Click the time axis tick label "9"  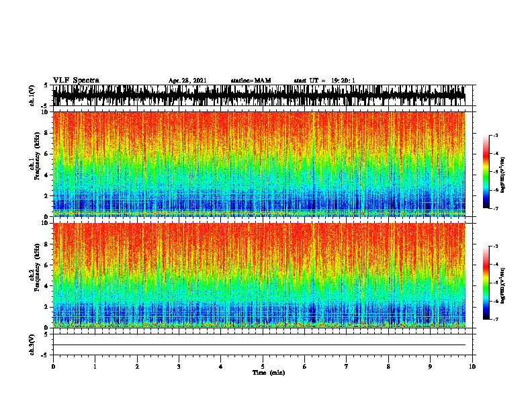tap(430, 367)
